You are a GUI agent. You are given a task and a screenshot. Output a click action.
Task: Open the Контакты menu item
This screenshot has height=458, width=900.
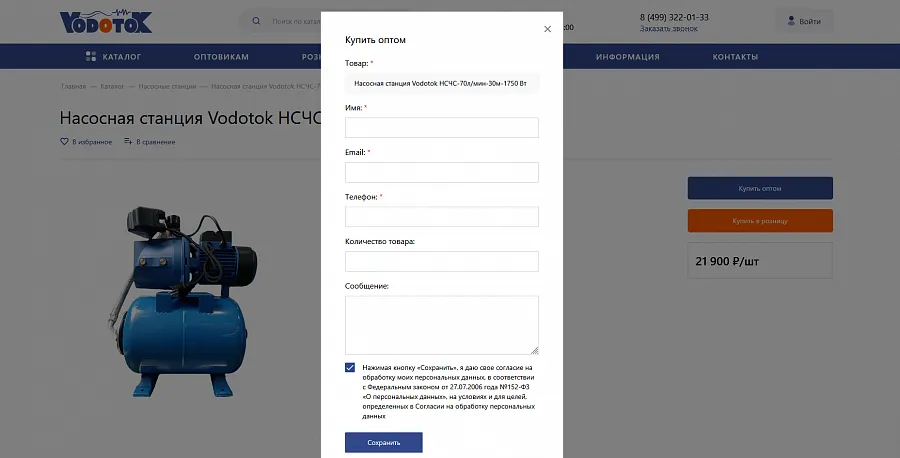pos(735,57)
